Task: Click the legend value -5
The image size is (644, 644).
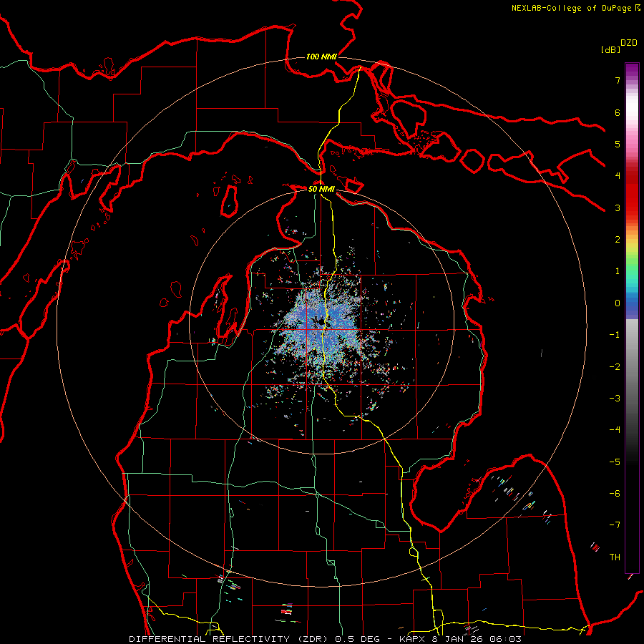Action: 615,462
